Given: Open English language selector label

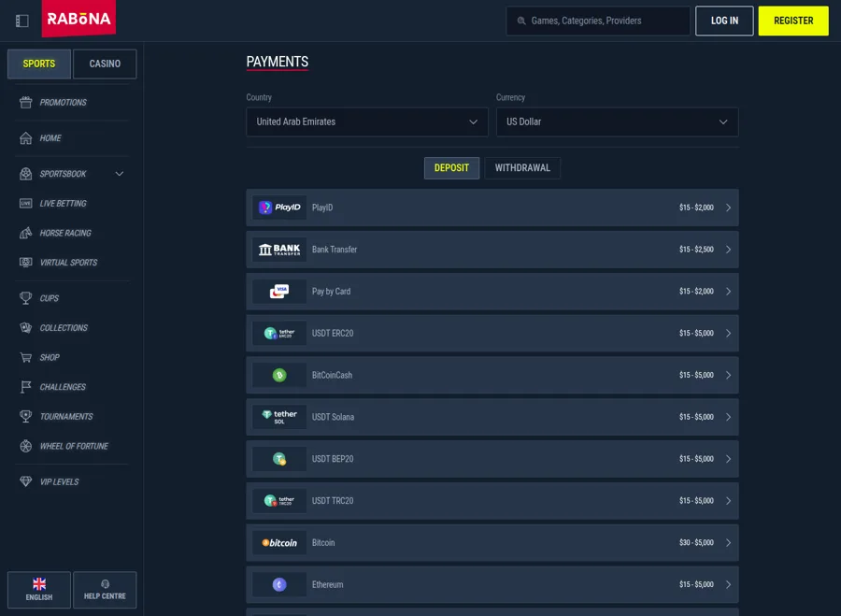Looking at the screenshot, I should tap(39, 597).
